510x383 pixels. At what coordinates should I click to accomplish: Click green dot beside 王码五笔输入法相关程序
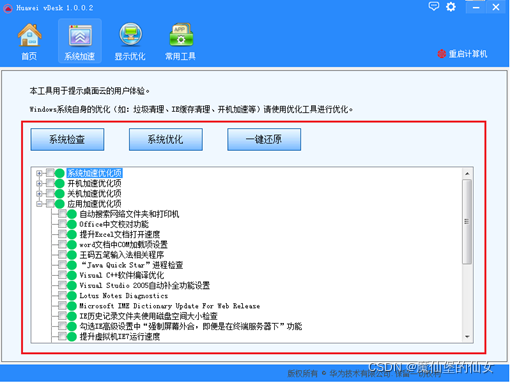tap(72, 255)
